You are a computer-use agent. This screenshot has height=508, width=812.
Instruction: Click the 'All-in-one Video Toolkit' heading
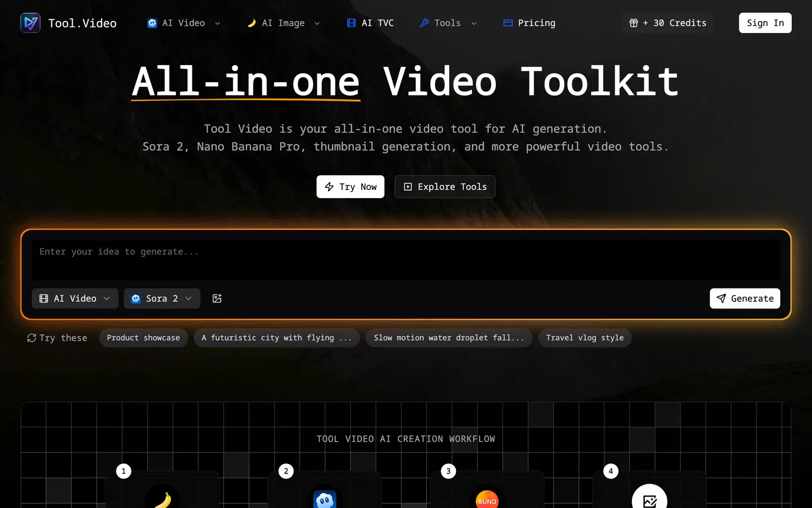[406, 81]
